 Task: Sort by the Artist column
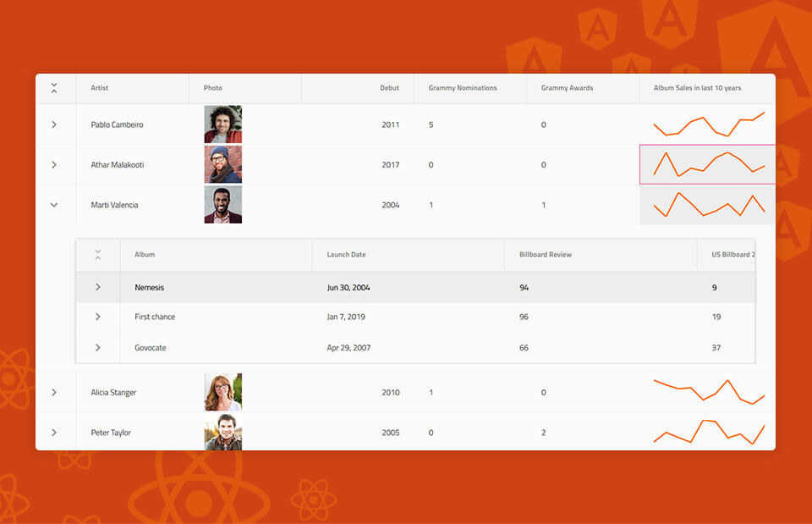tap(101, 87)
